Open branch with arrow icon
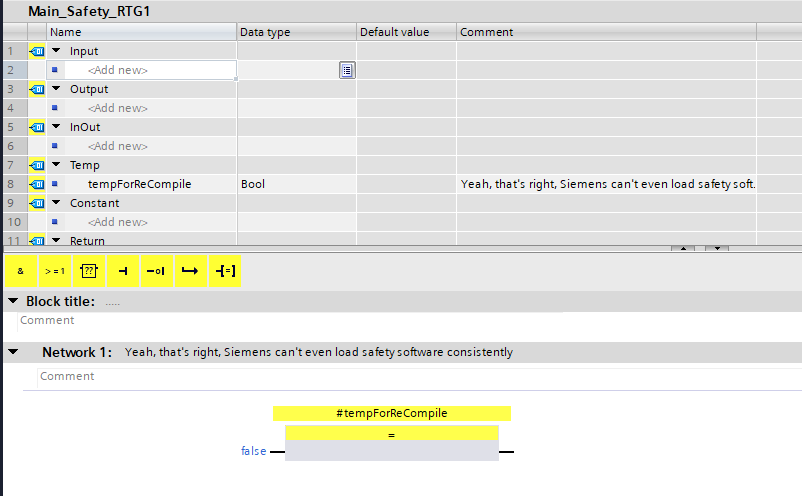 click(190, 271)
